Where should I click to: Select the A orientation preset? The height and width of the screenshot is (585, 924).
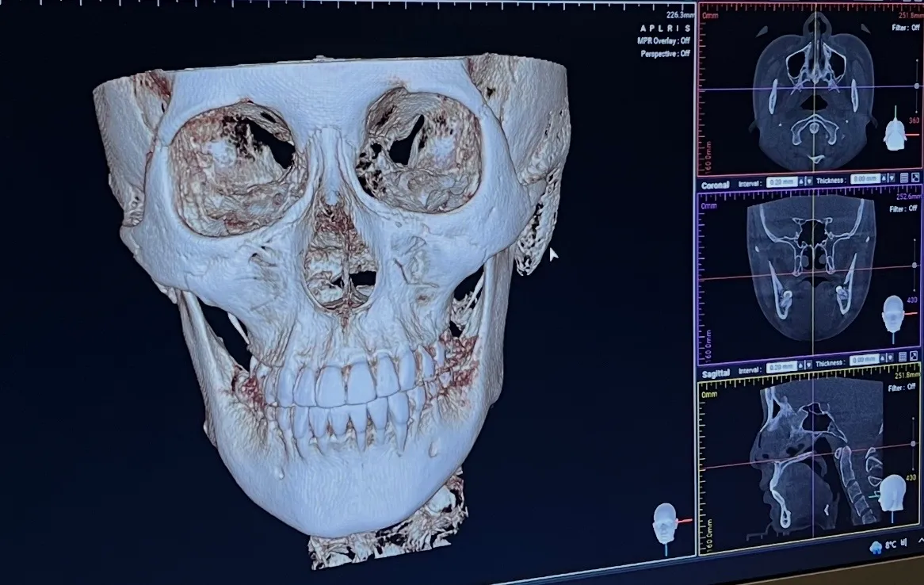coord(643,29)
